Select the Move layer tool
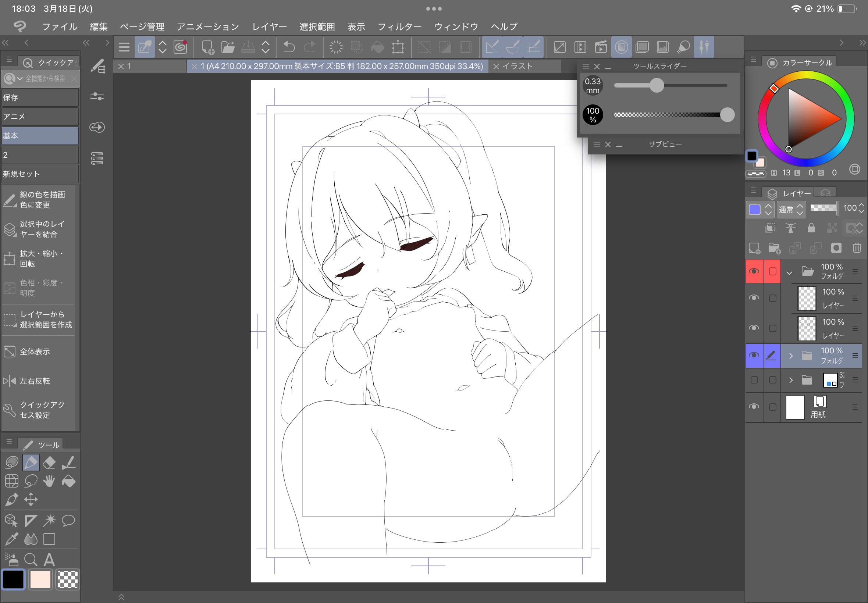 click(31, 499)
